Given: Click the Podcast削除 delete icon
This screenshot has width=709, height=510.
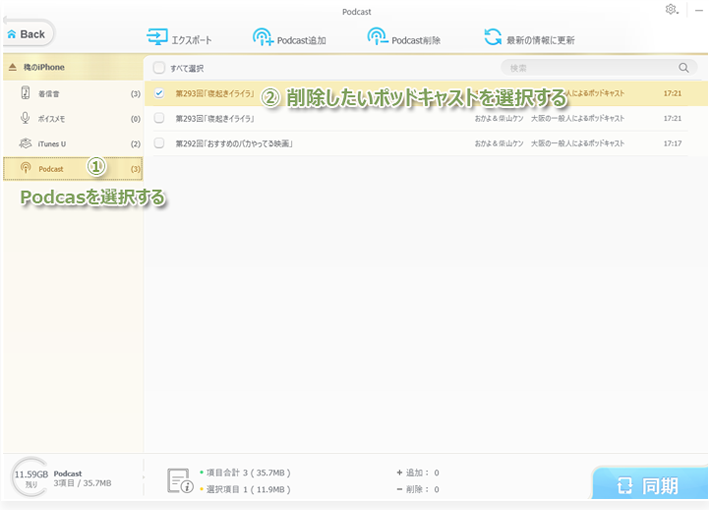Looking at the screenshot, I should click(x=378, y=37).
